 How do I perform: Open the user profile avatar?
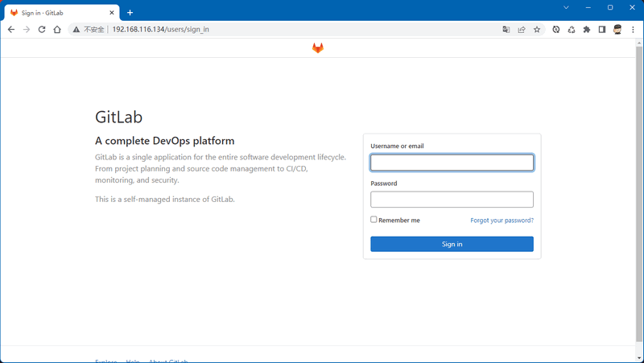tap(617, 30)
